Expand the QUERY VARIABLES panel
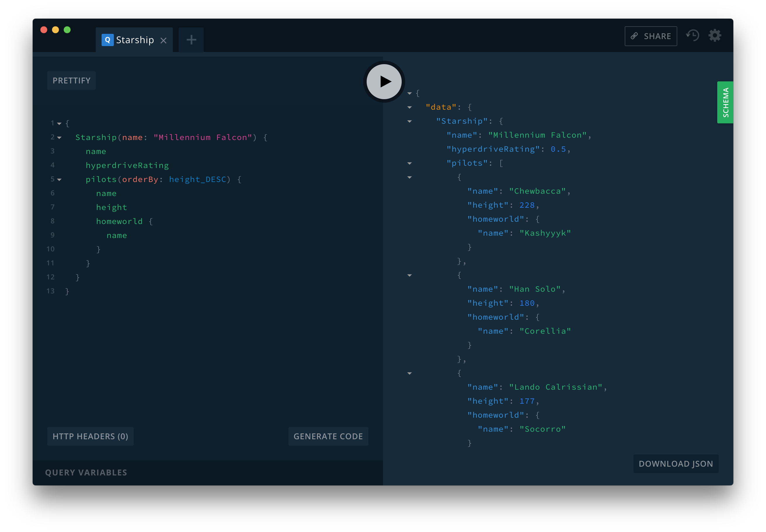 pos(86,472)
